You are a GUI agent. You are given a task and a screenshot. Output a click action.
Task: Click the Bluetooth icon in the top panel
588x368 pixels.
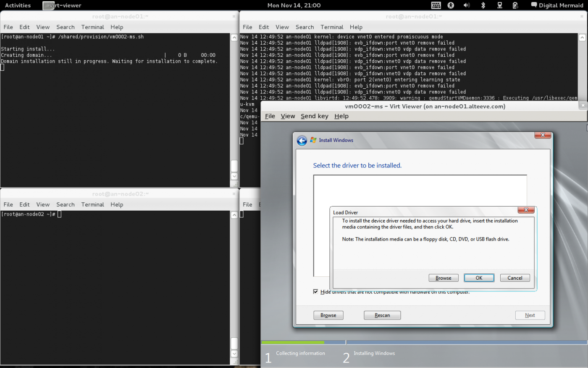(483, 5)
